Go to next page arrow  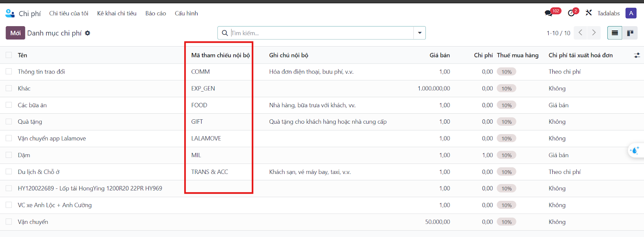pos(594,33)
